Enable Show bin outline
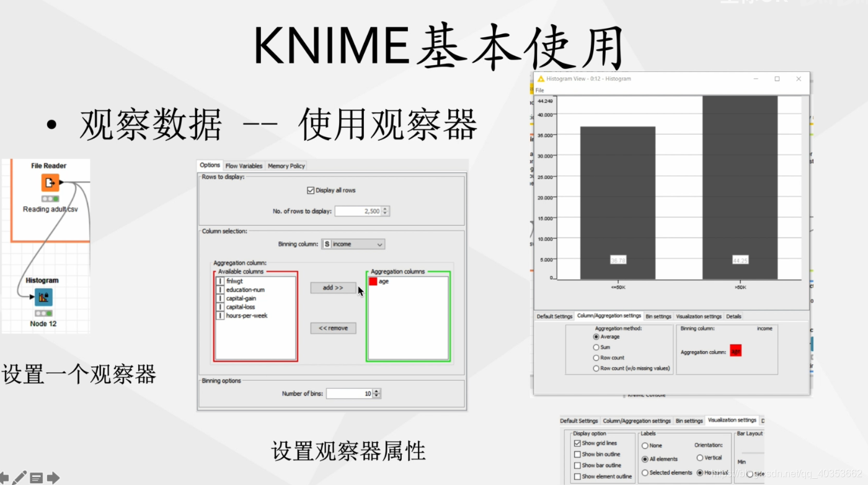Screen dimensions: 868x485 coord(577,455)
